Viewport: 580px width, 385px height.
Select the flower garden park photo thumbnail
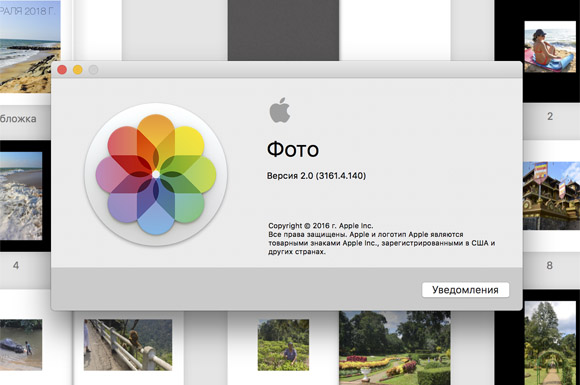(395, 348)
